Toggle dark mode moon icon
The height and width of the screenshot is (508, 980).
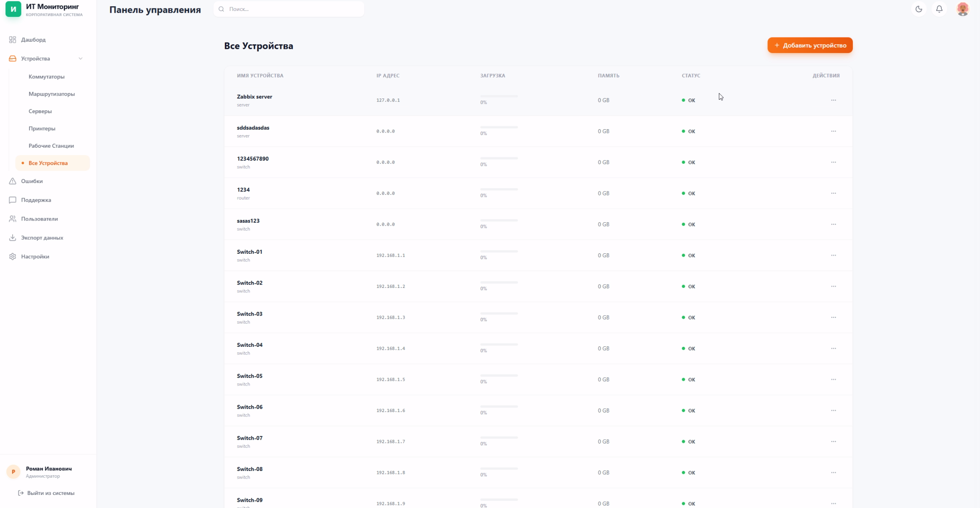[x=919, y=9]
